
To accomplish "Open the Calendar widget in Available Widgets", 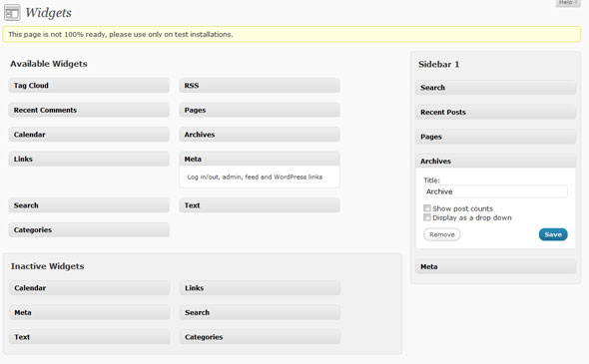I will 89,135.
